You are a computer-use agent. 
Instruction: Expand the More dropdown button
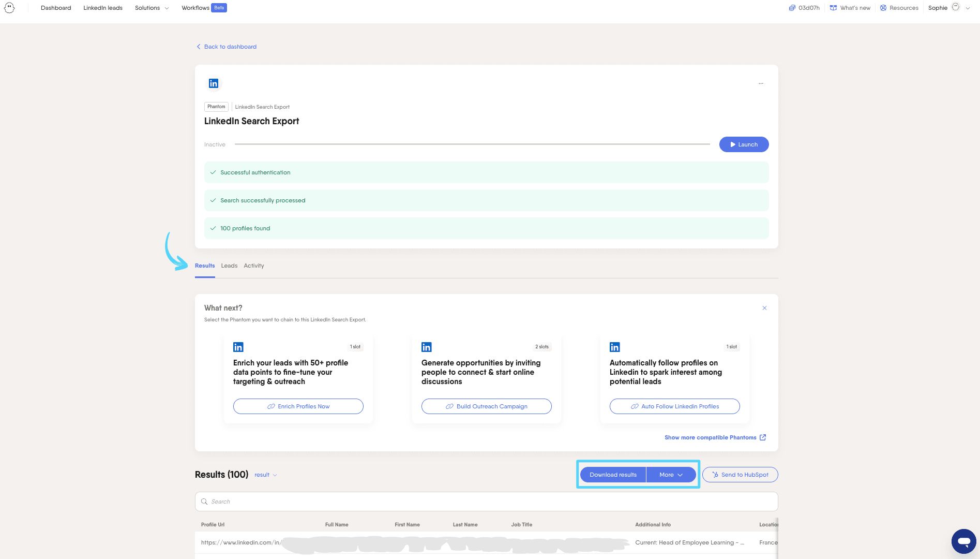click(x=671, y=475)
